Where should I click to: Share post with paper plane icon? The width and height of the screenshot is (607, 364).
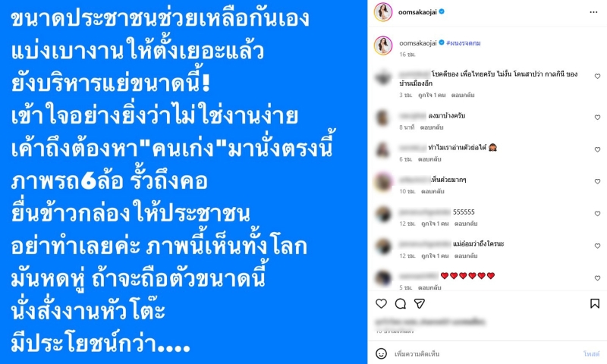(x=420, y=303)
